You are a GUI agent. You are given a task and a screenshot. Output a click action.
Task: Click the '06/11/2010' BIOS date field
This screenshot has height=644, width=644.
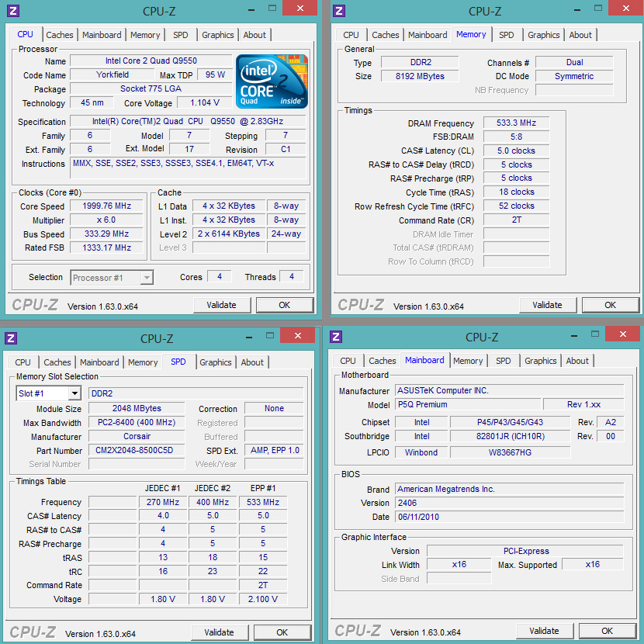tap(509, 517)
